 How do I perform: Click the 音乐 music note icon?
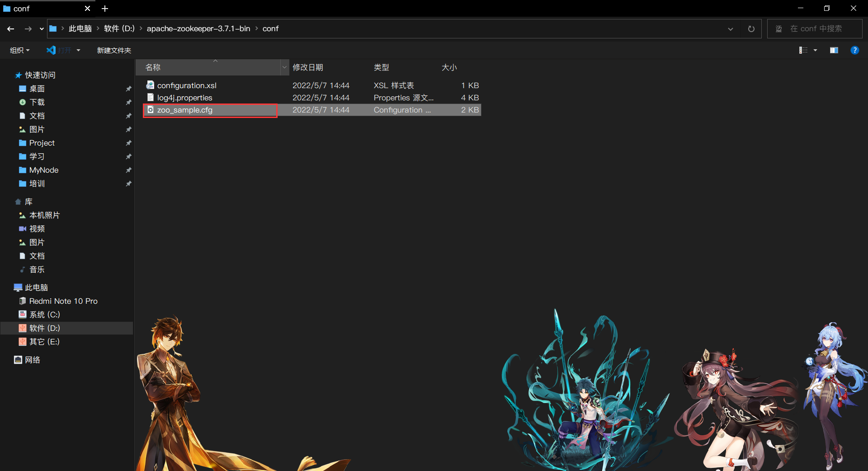click(x=22, y=269)
